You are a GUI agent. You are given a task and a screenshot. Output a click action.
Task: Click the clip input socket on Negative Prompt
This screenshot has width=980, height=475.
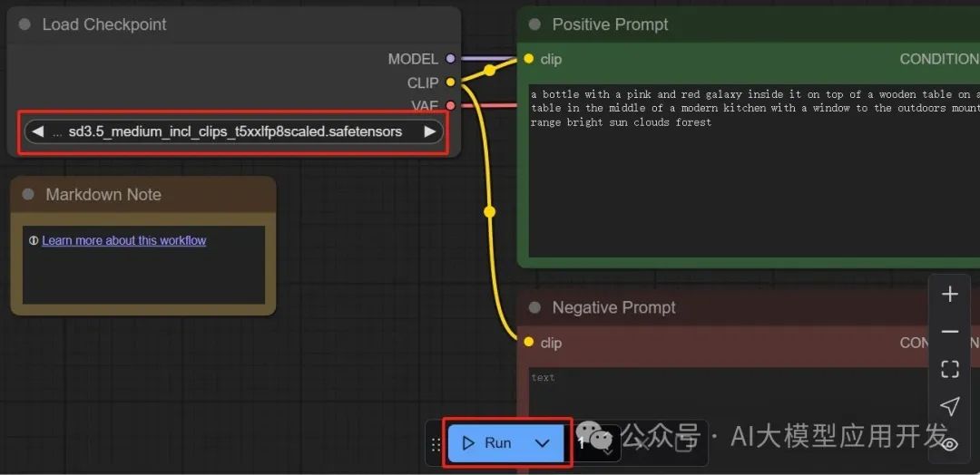[529, 342]
